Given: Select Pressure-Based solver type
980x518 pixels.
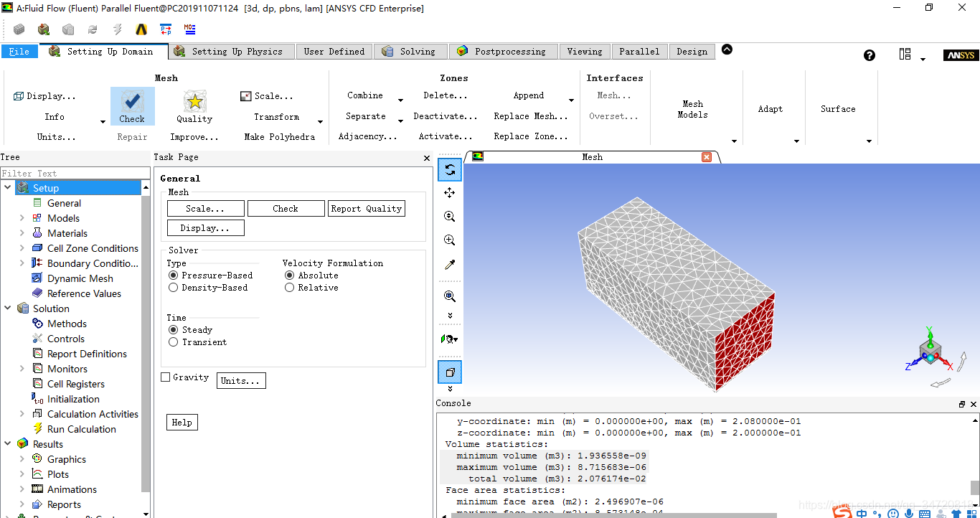Looking at the screenshot, I should pyautogui.click(x=173, y=276).
